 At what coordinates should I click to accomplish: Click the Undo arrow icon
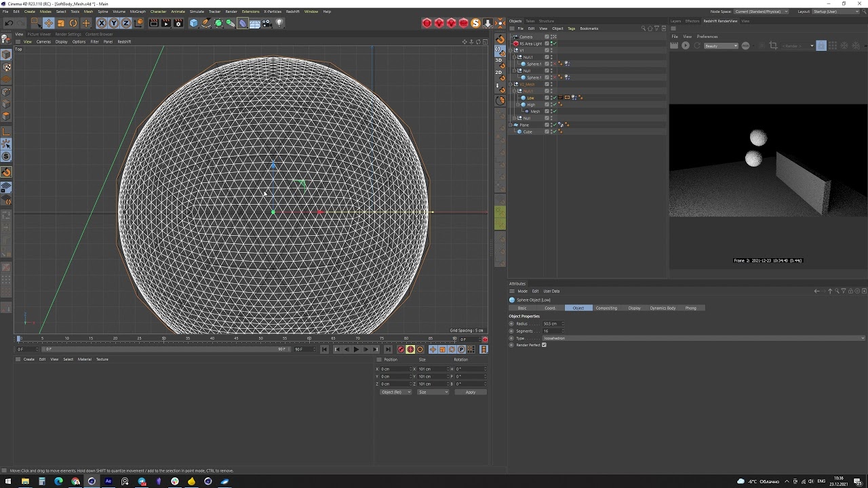click(9, 23)
